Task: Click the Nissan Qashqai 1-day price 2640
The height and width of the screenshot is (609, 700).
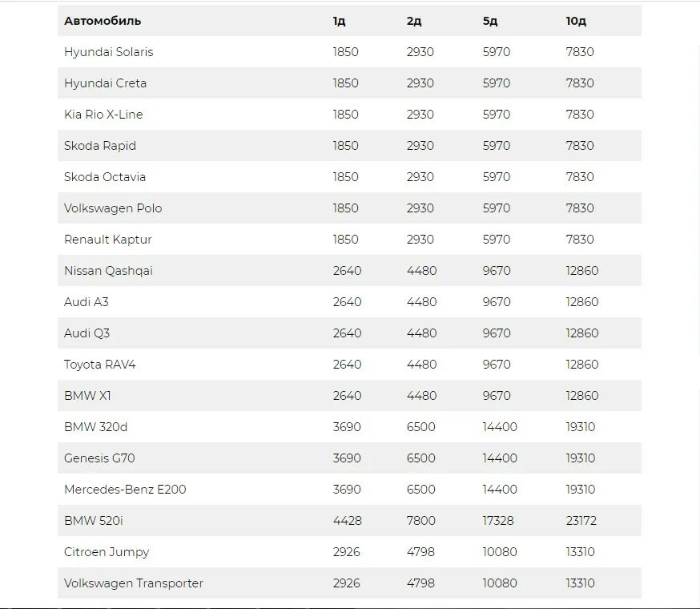Action: pos(347,271)
